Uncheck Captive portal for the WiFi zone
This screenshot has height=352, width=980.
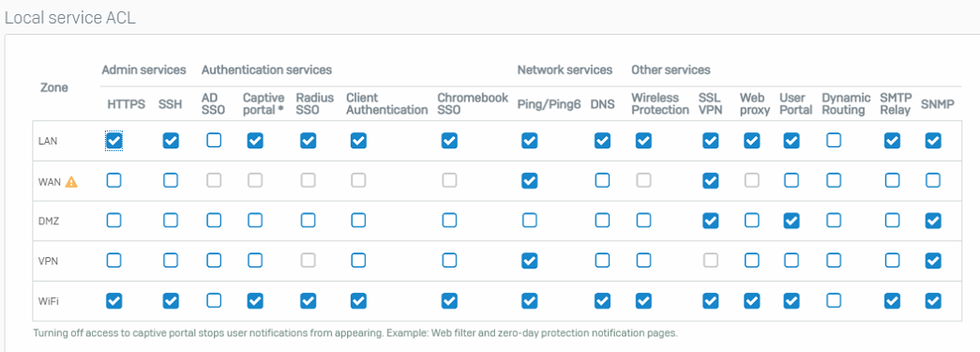pyautogui.click(x=254, y=300)
